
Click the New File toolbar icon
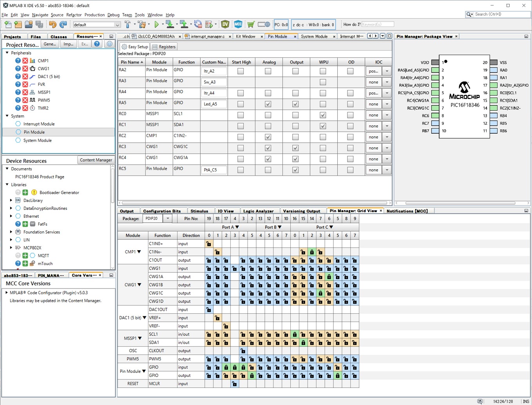(8, 24)
